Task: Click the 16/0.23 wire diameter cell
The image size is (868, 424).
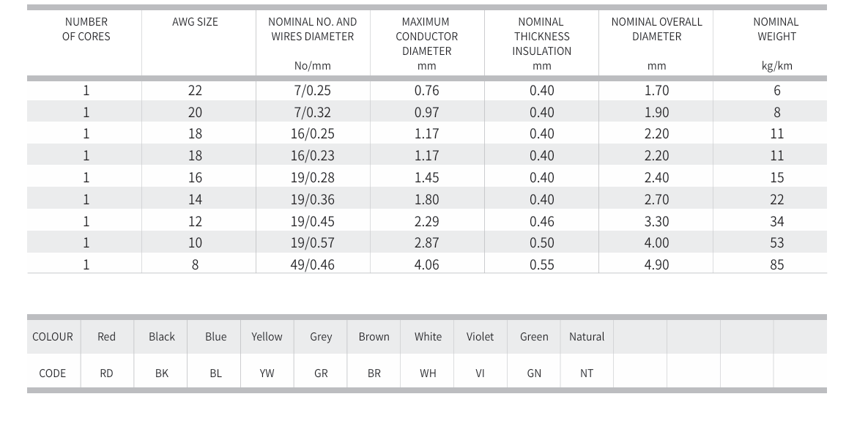Action: point(312,156)
